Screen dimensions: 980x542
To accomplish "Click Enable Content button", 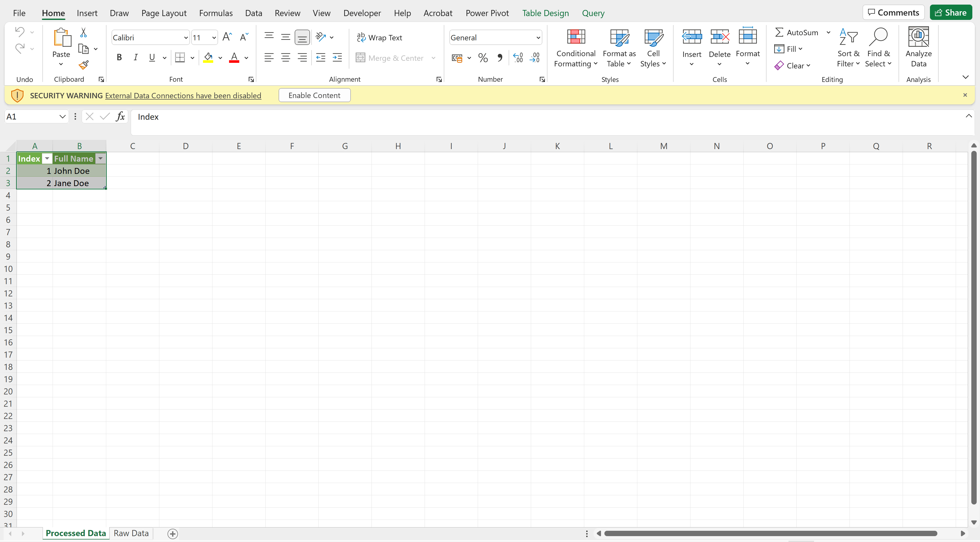I will (x=314, y=95).
